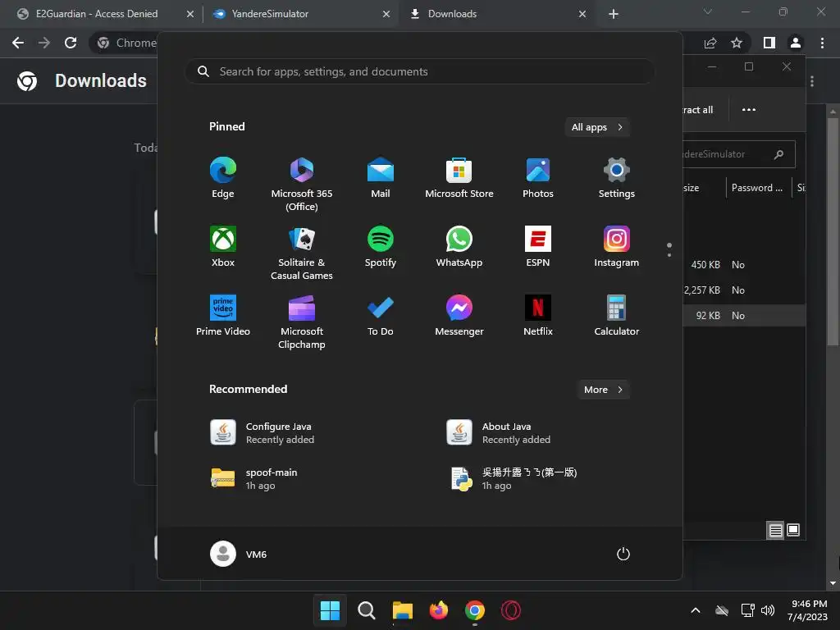
Task: Launch the ESPN app
Action: pyautogui.click(x=538, y=247)
